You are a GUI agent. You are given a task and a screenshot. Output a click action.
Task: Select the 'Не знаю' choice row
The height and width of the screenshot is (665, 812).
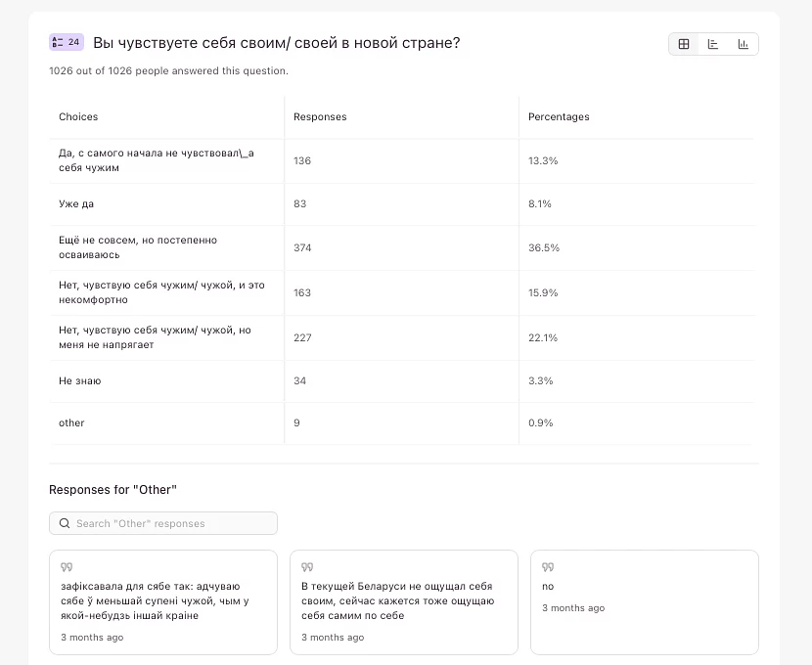pyautogui.click(x=79, y=380)
